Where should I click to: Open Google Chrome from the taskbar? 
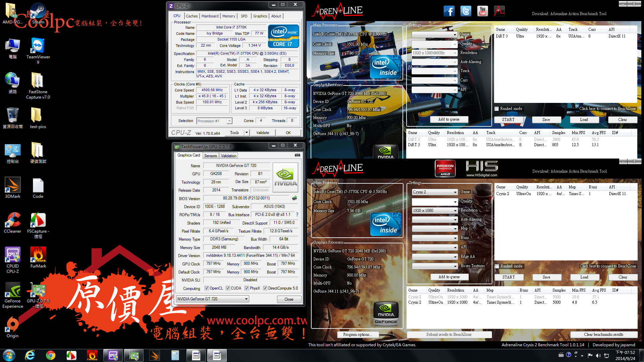tap(51, 355)
